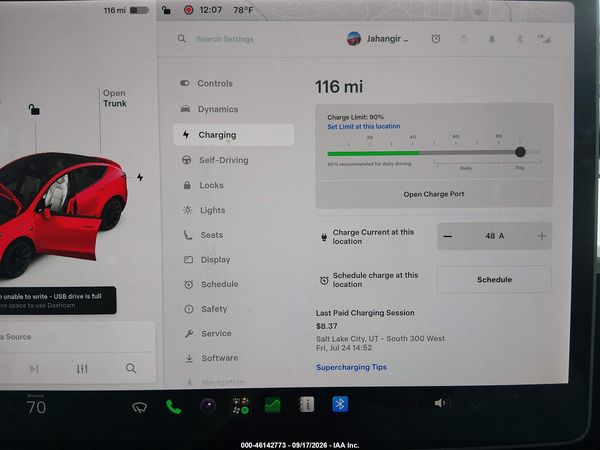The width and height of the screenshot is (600, 450).
Task: Click the HomeLink garage icon in header
Action: pos(464,39)
